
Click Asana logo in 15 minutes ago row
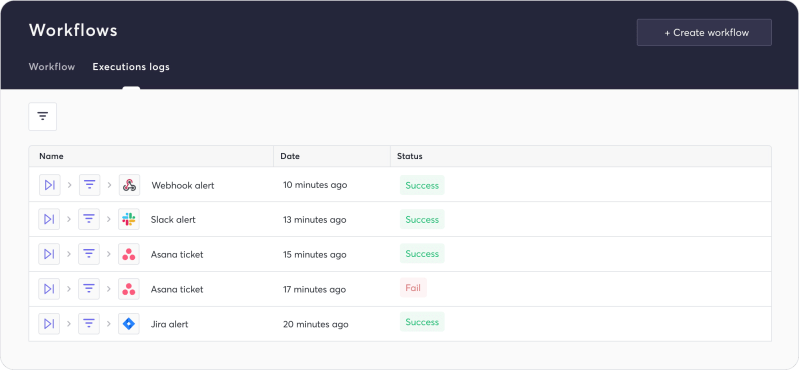pyautogui.click(x=129, y=254)
